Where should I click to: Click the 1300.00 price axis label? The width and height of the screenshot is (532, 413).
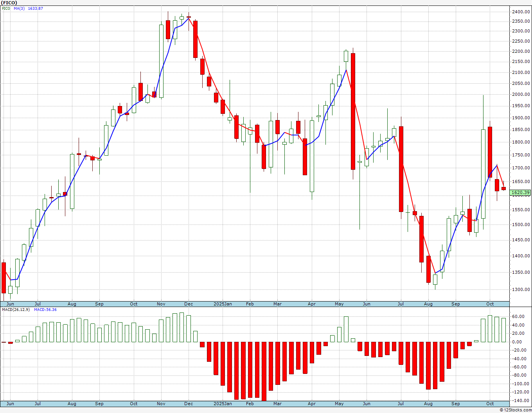(x=521, y=289)
